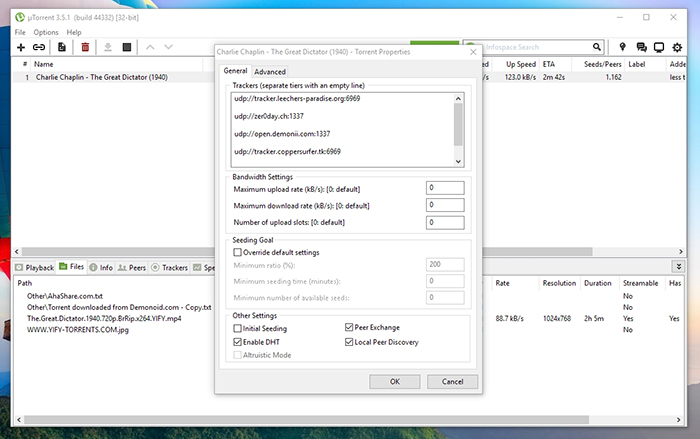
Task: Click the files pane left scroll arrow
Action: tap(18, 420)
